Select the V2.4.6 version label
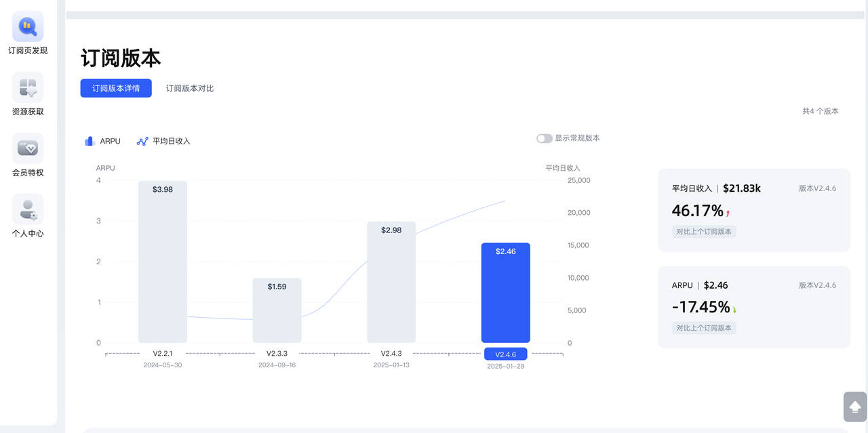Image resolution: width=868 pixels, height=433 pixels. tap(505, 354)
